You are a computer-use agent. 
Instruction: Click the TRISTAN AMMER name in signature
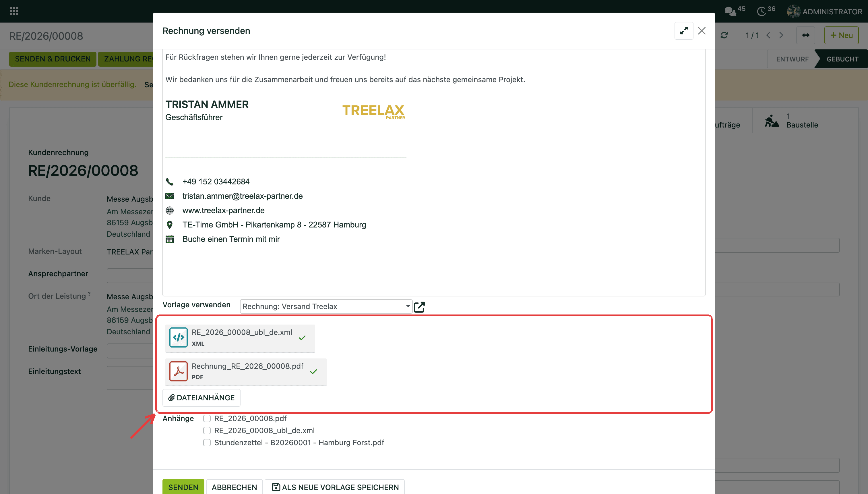click(207, 105)
